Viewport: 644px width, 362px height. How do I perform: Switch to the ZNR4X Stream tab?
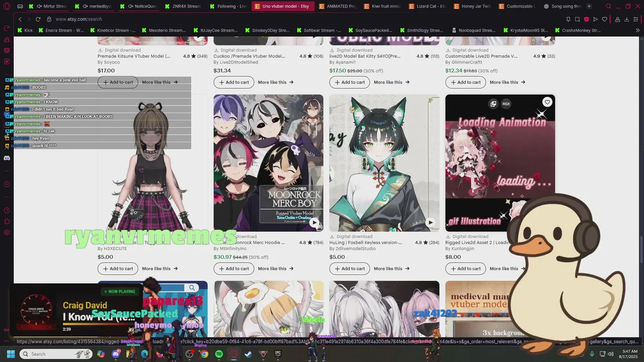click(x=184, y=7)
